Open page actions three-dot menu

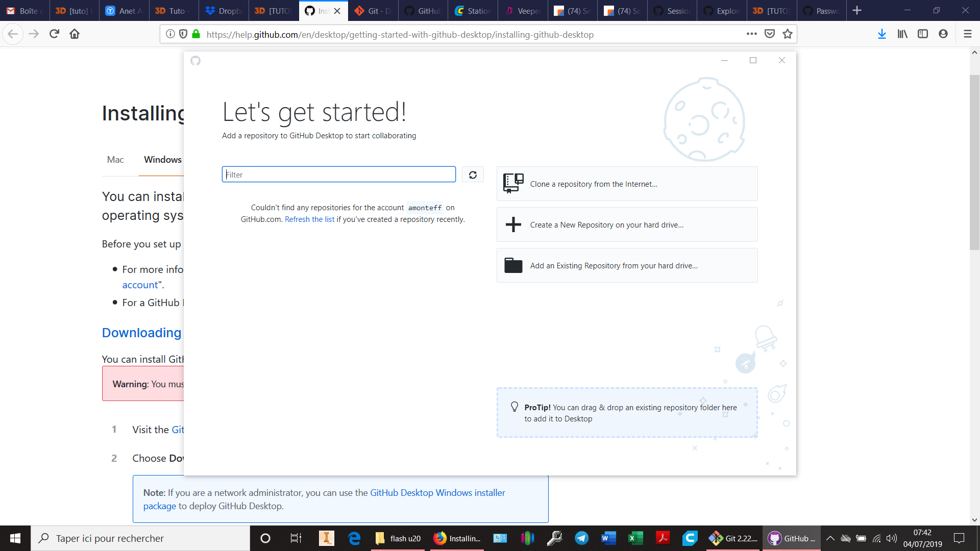751,34
